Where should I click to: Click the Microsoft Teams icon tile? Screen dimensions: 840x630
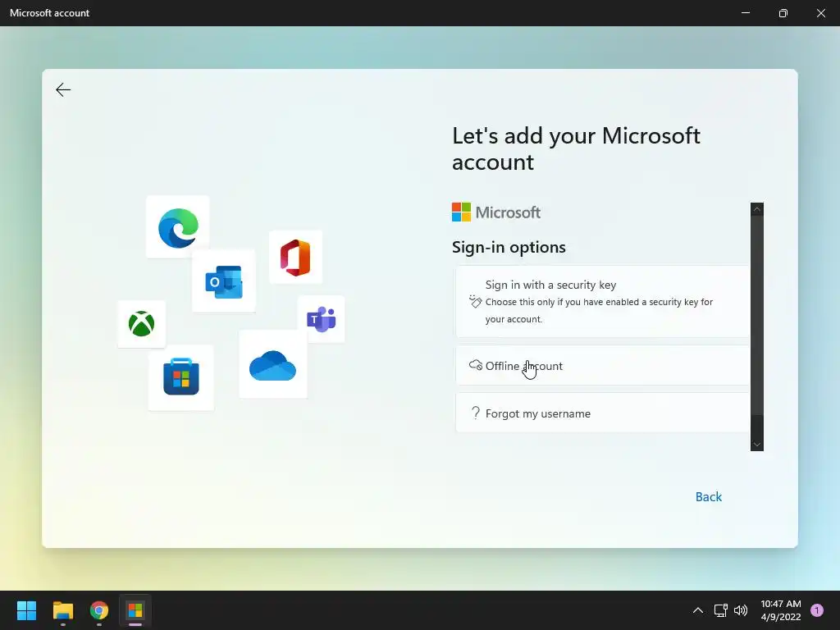pyautogui.click(x=322, y=319)
